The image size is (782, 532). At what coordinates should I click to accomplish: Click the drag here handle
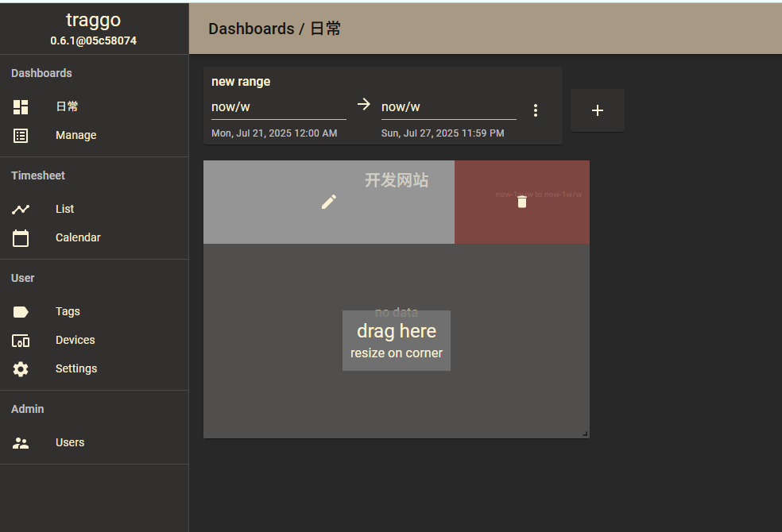397,341
